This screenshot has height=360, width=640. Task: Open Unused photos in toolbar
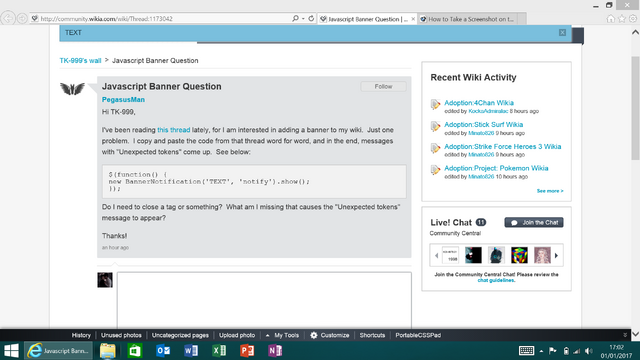(121, 335)
